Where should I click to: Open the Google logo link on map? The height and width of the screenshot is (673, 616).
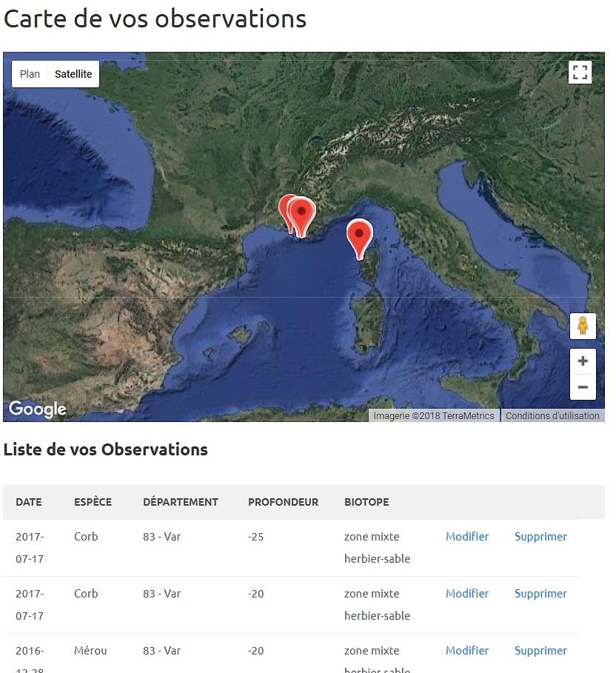[x=37, y=409]
